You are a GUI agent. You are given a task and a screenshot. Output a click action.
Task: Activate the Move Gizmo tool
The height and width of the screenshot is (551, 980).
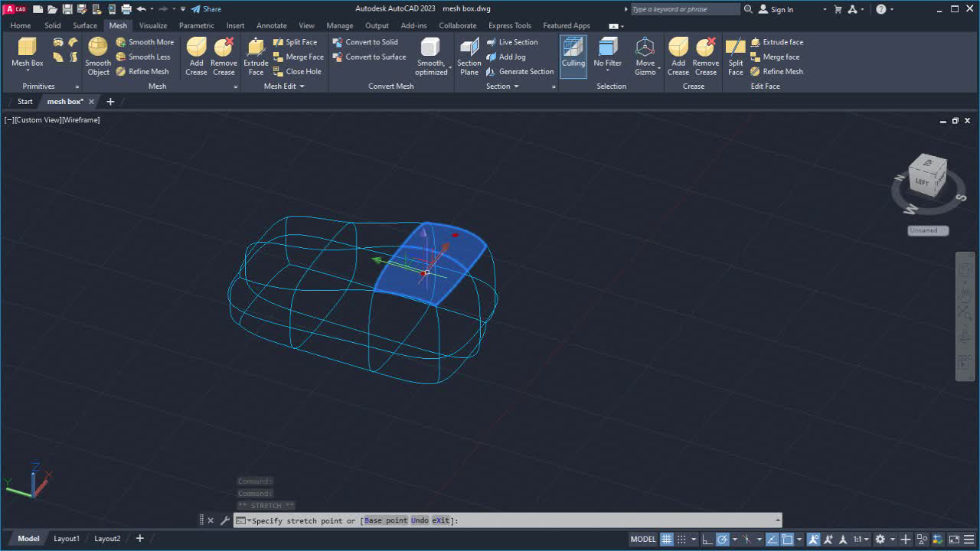[645, 57]
